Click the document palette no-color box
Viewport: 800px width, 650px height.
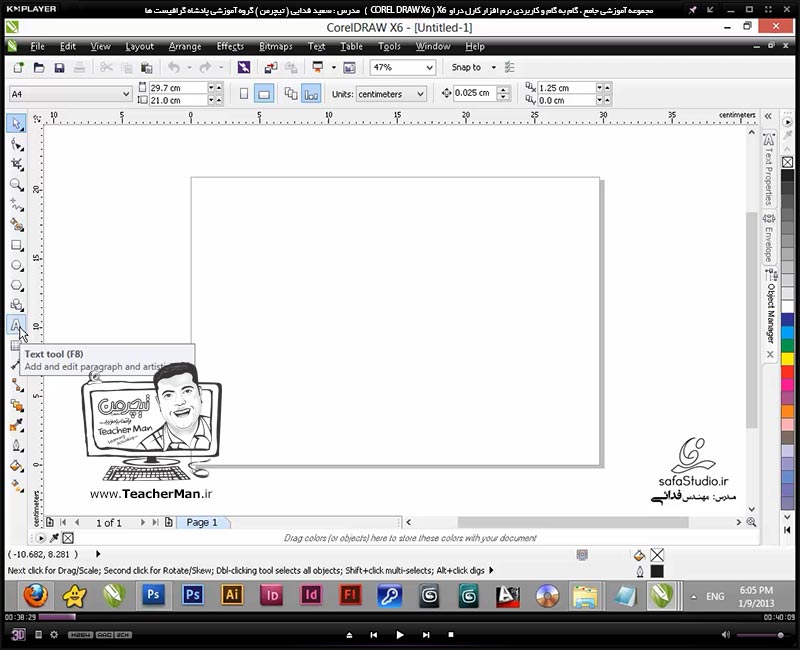click(68, 538)
